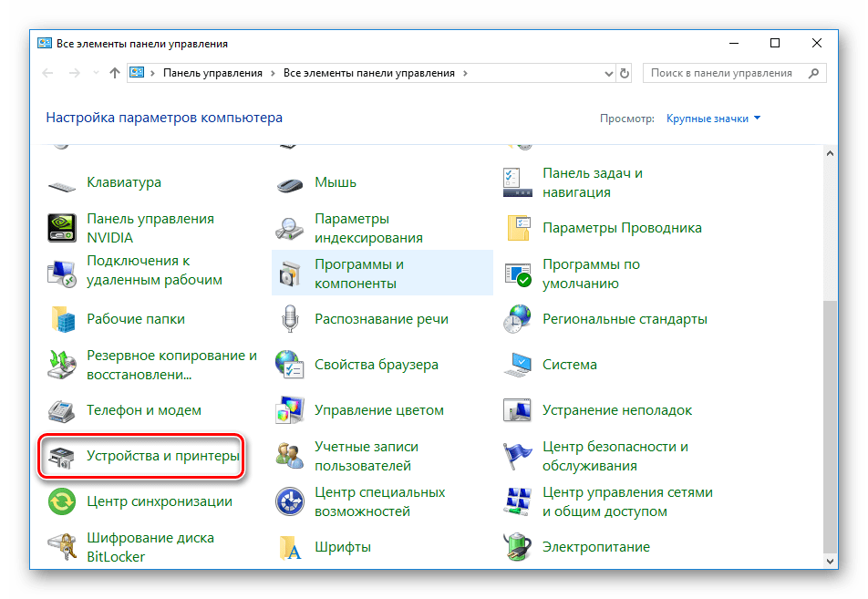Expand the chevron after Все элементы панели управления

tap(466, 73)
